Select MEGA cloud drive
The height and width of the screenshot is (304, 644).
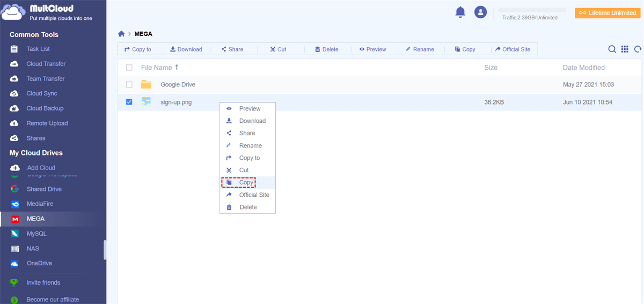tap(35, 219)
